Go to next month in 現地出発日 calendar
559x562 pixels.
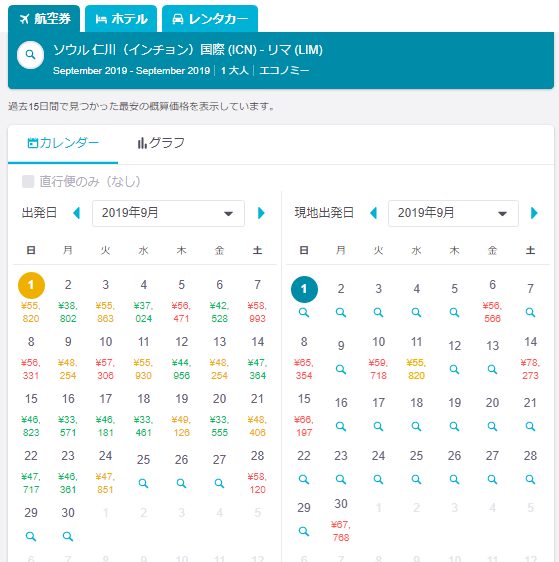534,213
